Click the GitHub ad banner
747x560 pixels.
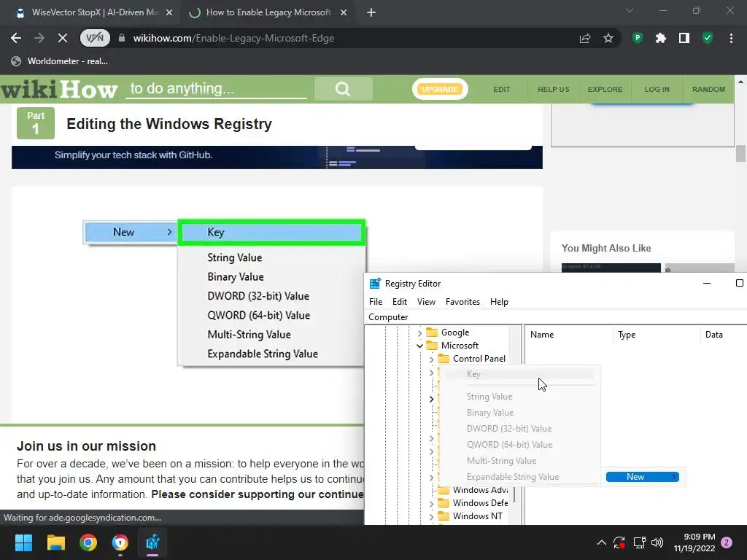point(276,157)
